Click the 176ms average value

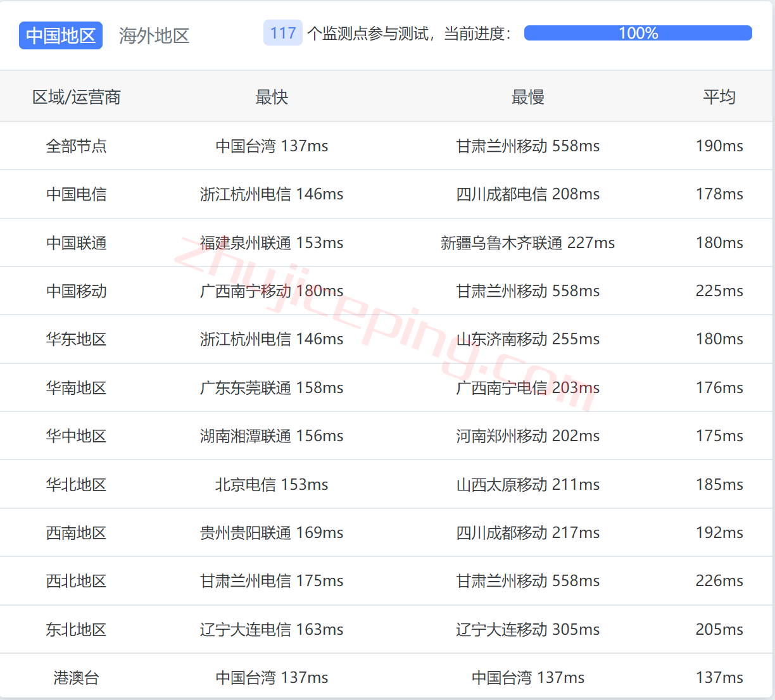tap(719, 387)
